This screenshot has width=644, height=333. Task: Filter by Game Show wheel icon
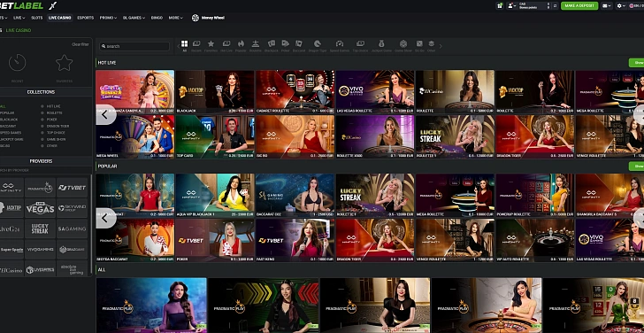[403, 43]
